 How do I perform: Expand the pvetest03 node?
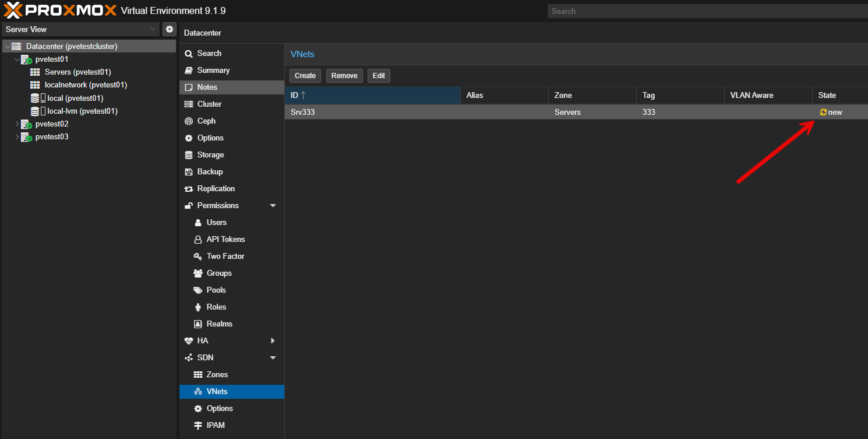[17, 137]
